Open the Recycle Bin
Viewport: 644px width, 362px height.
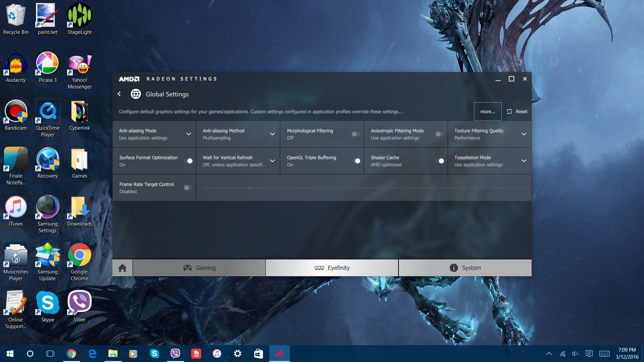point(16,19)
